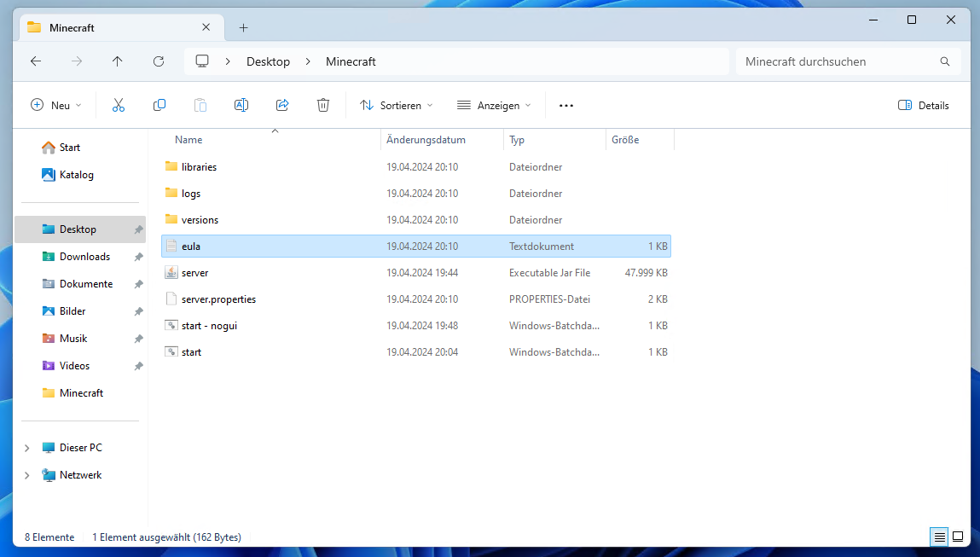This screenshot has height=557, width=980.
Task: Open Minecraft folder in the sidebar
Action: (x=81, y=393)
